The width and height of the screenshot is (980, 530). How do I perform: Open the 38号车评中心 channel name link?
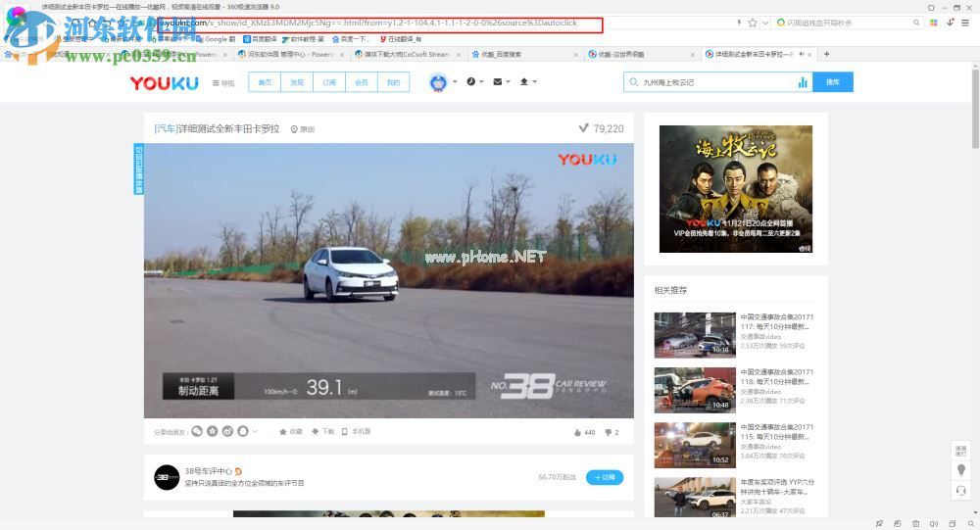pos(208,471)
